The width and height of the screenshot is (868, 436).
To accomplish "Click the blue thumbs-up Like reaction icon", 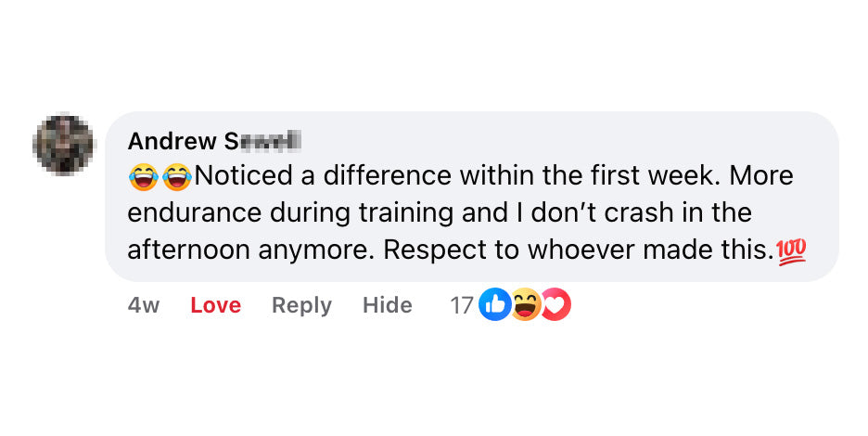I will coord(494,304).
